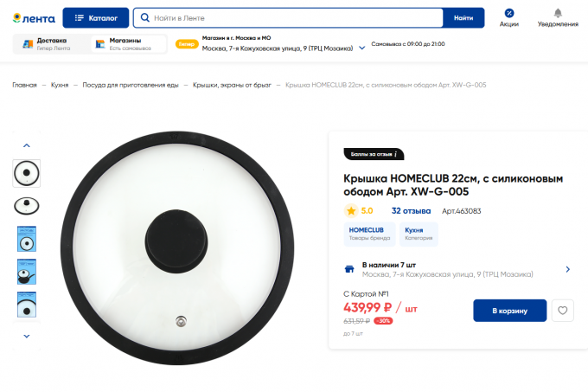Image resolution: width=588 pixels, height=392 pixels.
Task: Click the store availability icon
Action: [349, 269]
